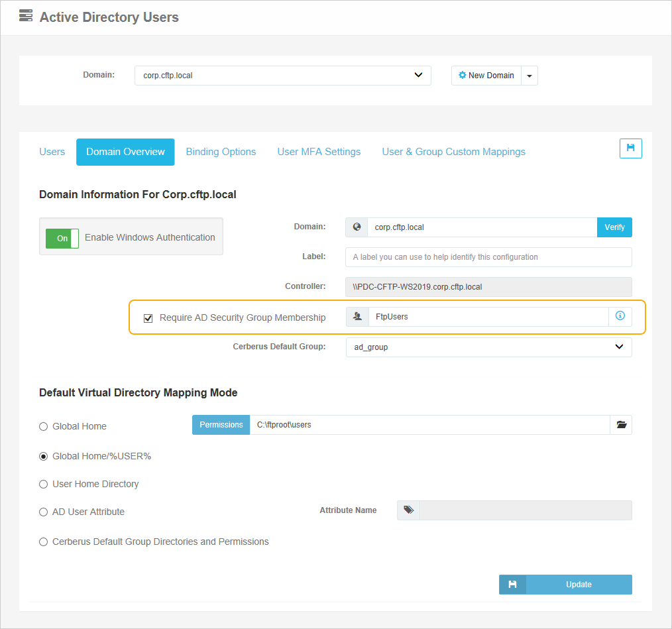Open the top Domain dropdown corp.cftp.local
This screenshot has height=629, width=672.
pos(283,76)
